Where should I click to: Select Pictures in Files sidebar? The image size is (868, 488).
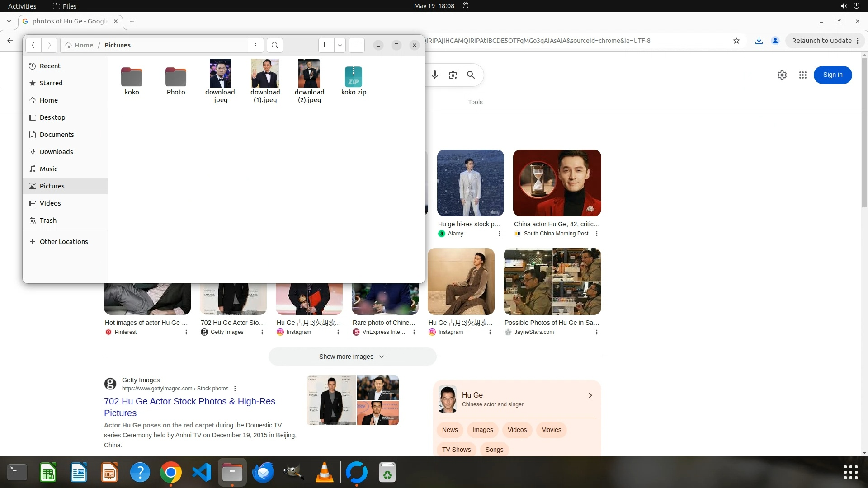click(x=52, y=186)
